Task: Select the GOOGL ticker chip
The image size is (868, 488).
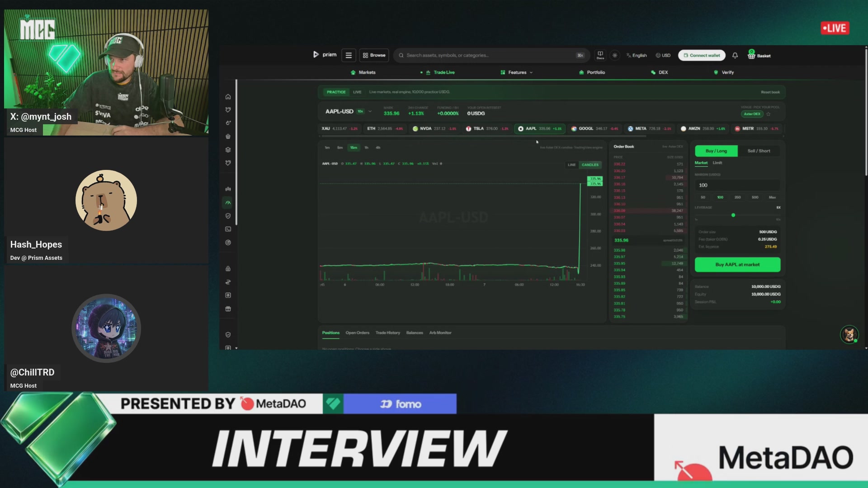Action: [594, 129]
